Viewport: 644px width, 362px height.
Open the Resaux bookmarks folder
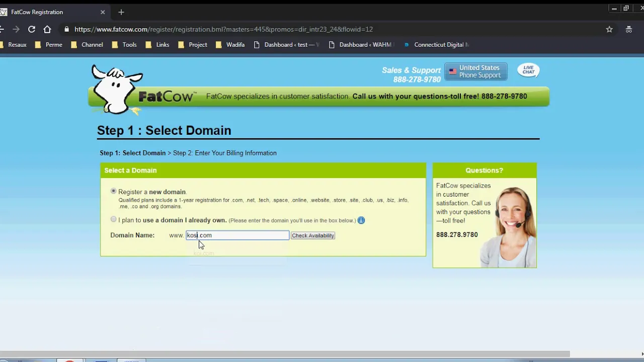(x=14, y=45)
